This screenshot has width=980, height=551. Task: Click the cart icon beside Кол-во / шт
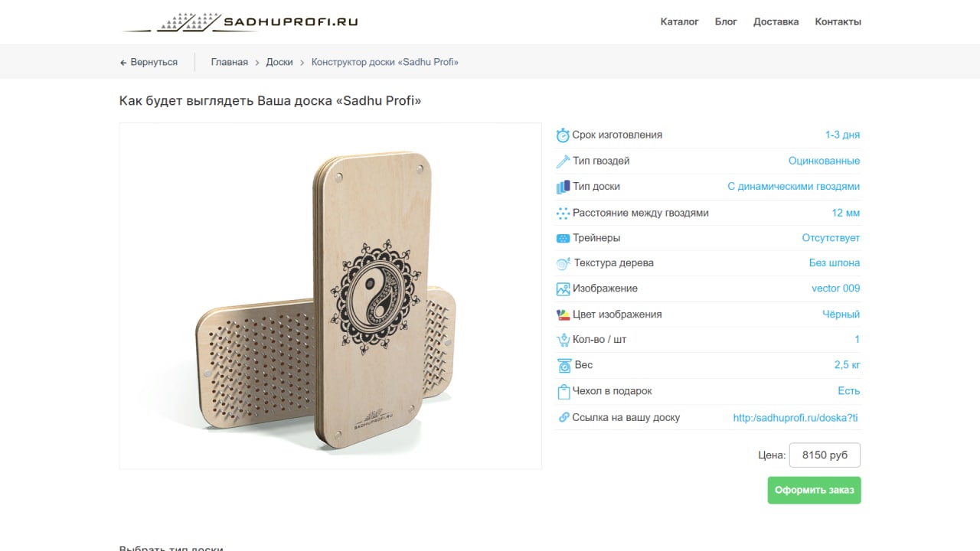[563, 340]
